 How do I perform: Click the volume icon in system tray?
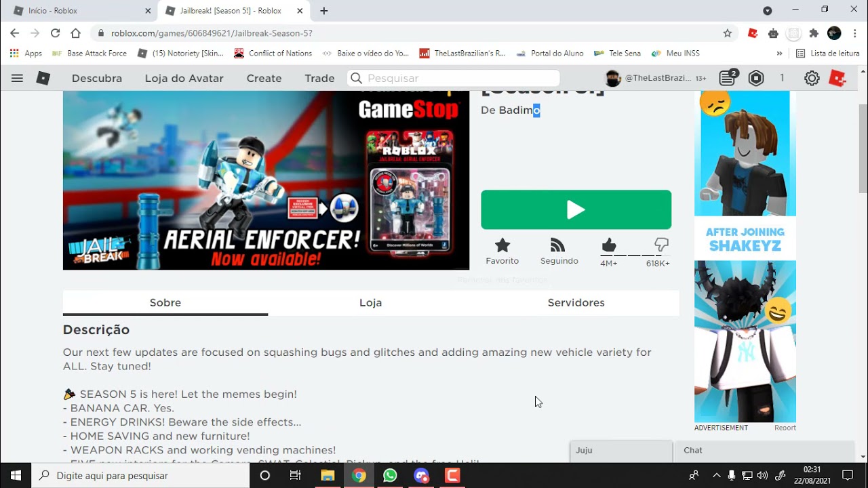pos(762,475)
